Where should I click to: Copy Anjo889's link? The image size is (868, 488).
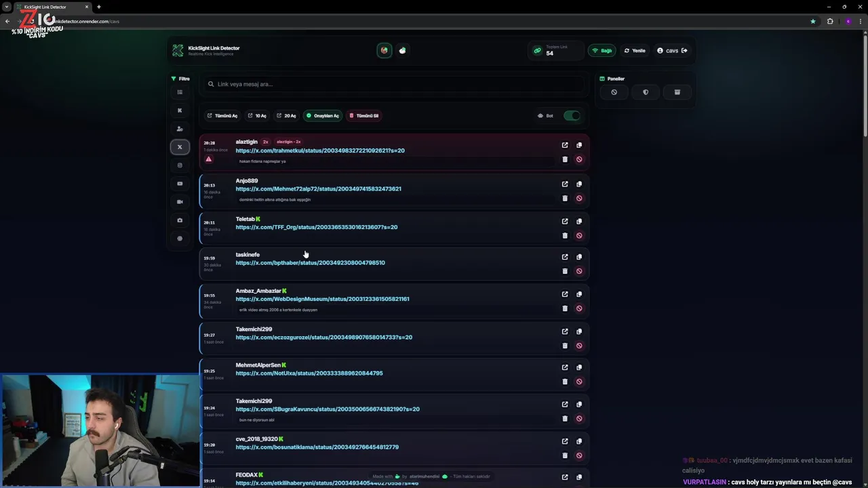[579, 184]
